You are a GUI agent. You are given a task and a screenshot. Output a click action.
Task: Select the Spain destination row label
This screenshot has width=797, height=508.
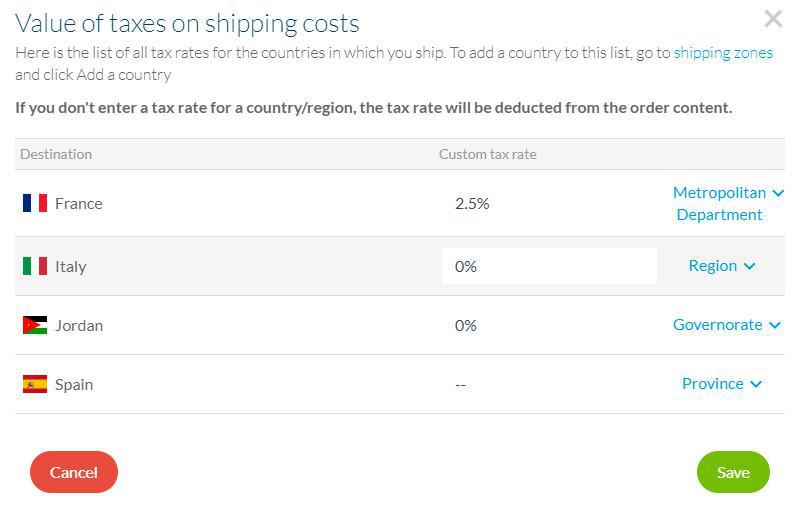pos(74,384)
